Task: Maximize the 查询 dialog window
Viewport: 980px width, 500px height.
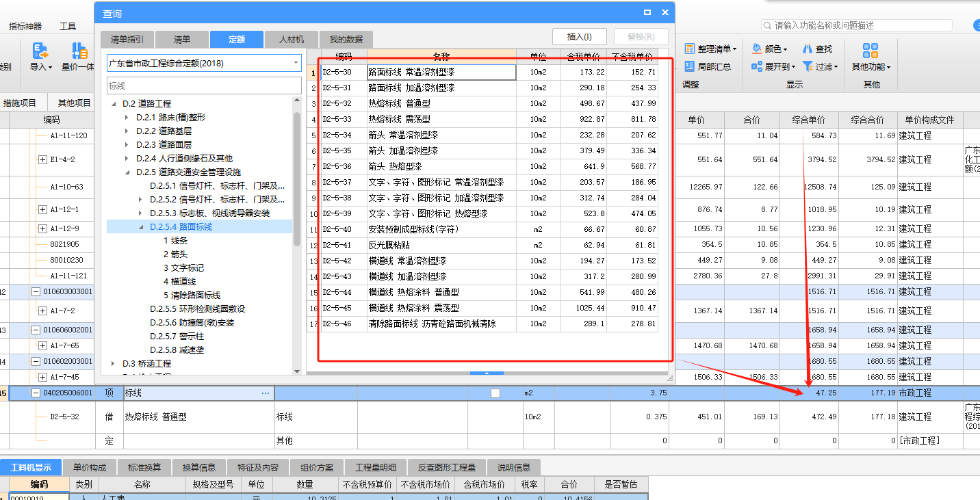Action: pyautogui.click(x=647, y=13)
